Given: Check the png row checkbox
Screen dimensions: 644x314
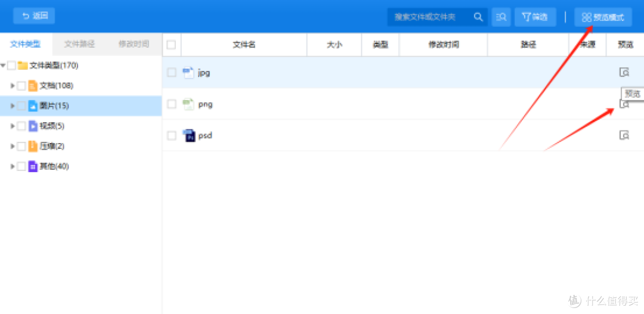Looking at the screenshot, I should [x=171, y=104].
